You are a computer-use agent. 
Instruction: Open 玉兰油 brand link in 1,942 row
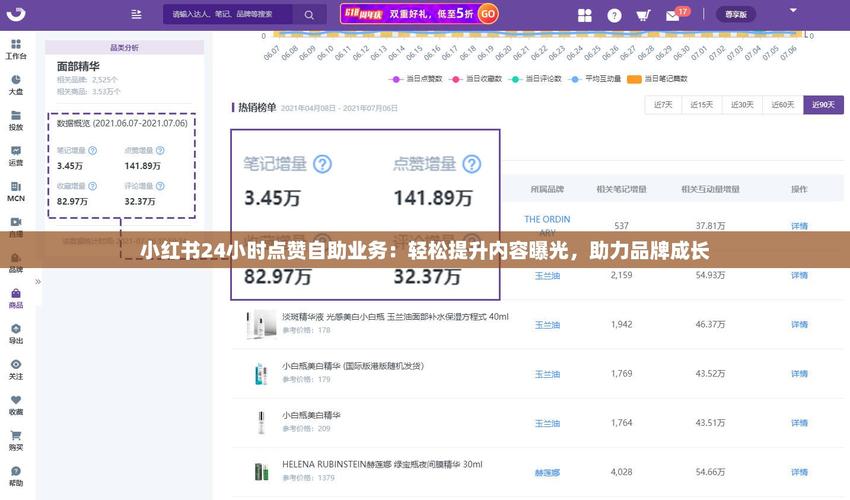coord(547,325)
